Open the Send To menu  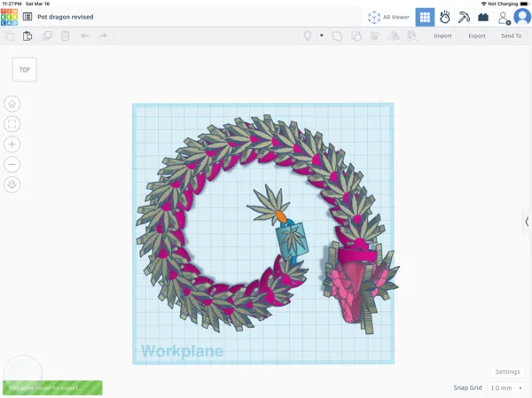[x=511, y=35]
